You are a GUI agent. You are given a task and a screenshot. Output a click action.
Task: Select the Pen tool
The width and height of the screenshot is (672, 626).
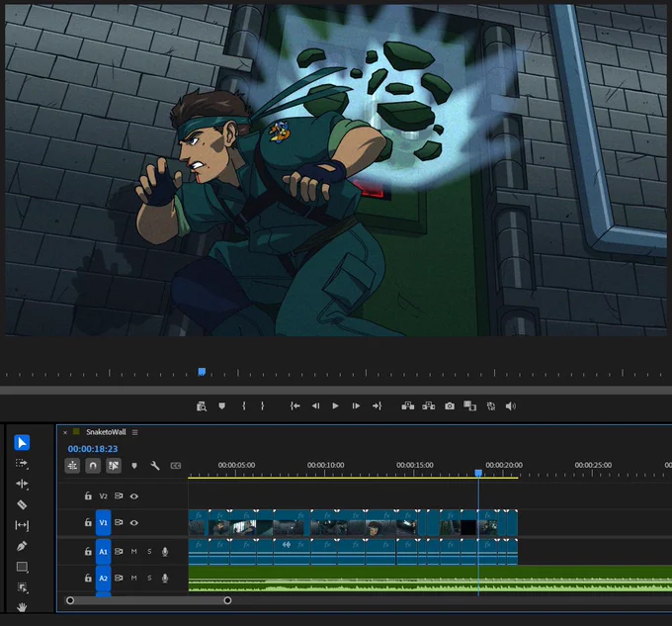coord(22,546)
